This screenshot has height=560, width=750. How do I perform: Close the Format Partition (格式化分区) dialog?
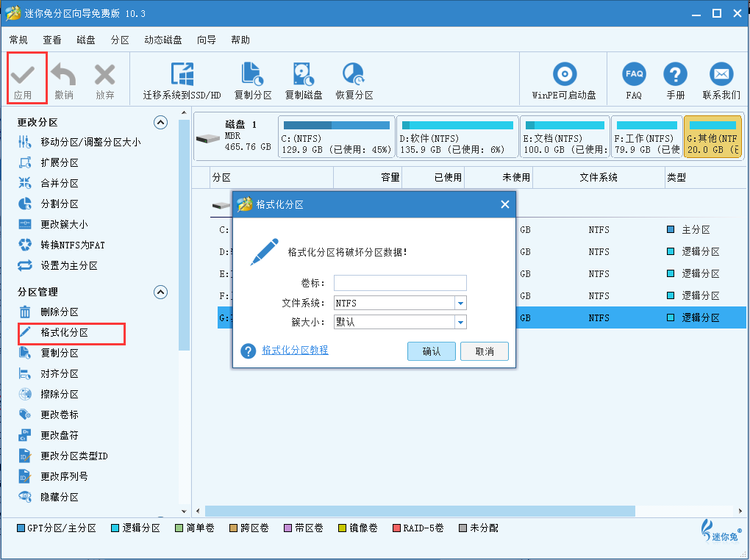click(x=504, y=205)
